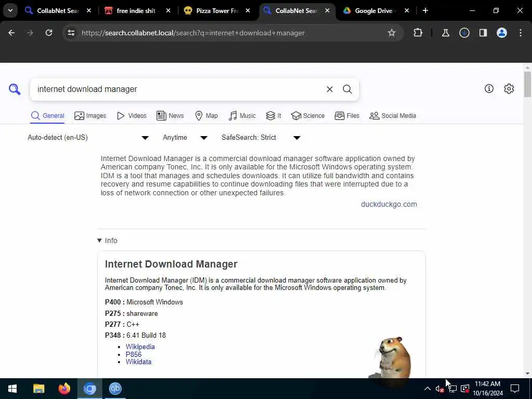
Task: Collapse the Info section triangle
Action: point(99,241)
